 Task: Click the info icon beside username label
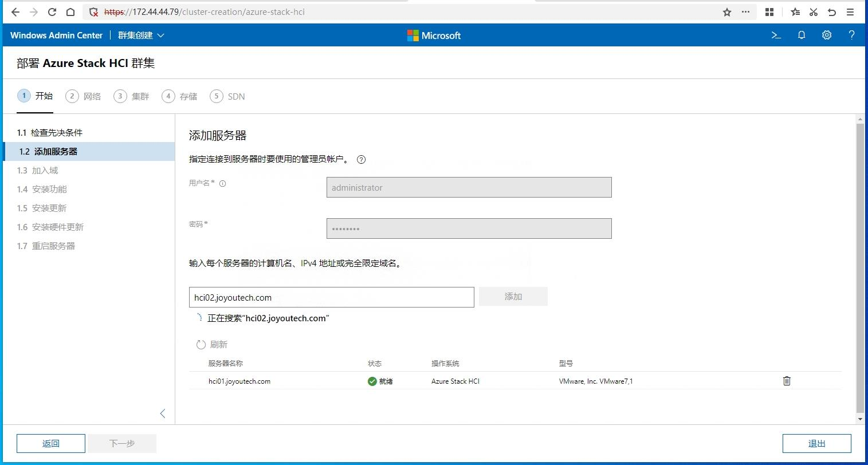click(x=223, y=184)
